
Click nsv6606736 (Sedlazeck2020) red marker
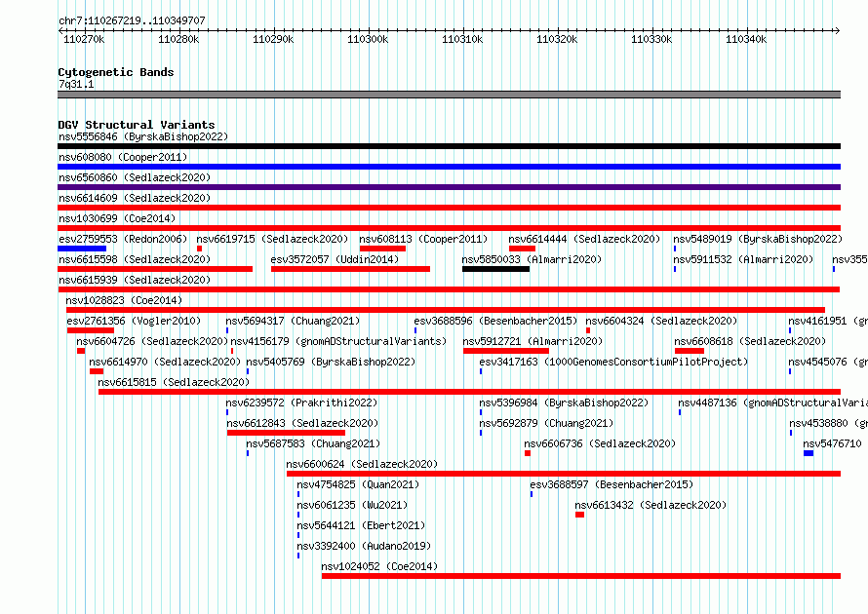pyautogui.click(x=528, y=453)
